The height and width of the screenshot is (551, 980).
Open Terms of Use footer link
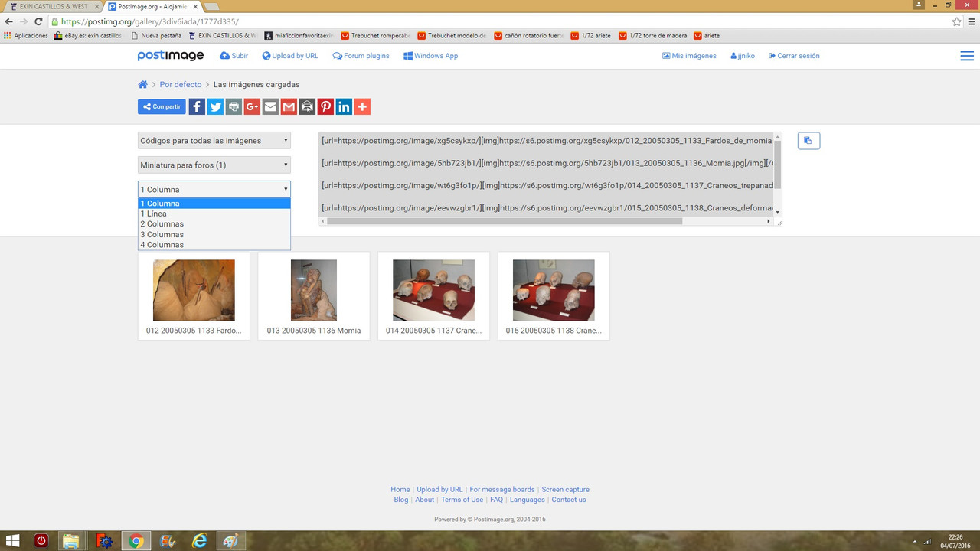(x=462, y=500)
